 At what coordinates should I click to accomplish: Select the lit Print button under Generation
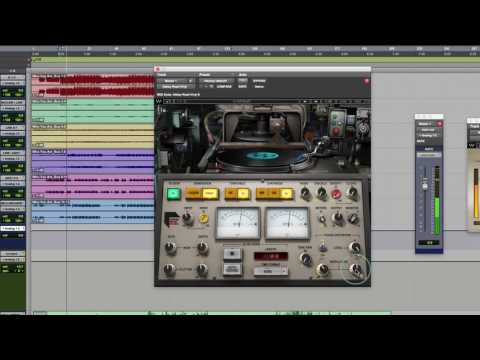[210, 193]
